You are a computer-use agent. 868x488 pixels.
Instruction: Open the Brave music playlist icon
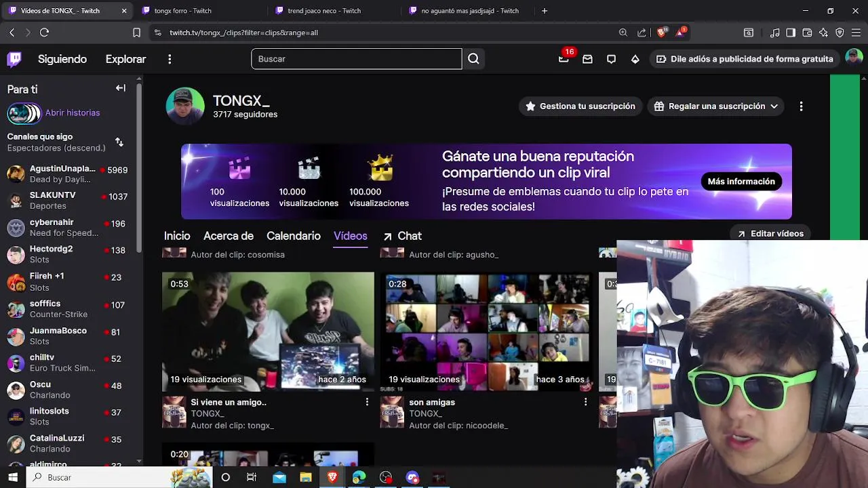(775, 33)
